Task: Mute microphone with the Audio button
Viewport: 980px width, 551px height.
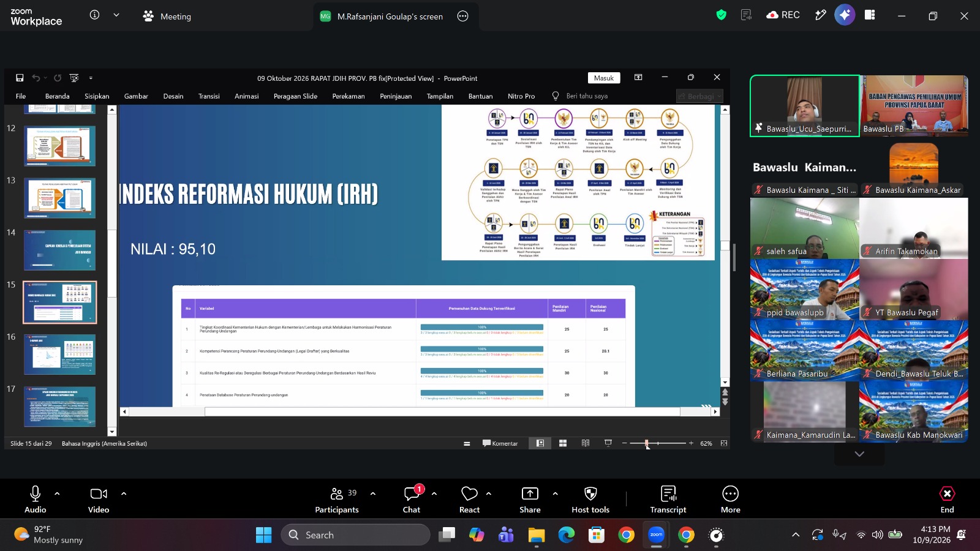Action: click(35, 499)
